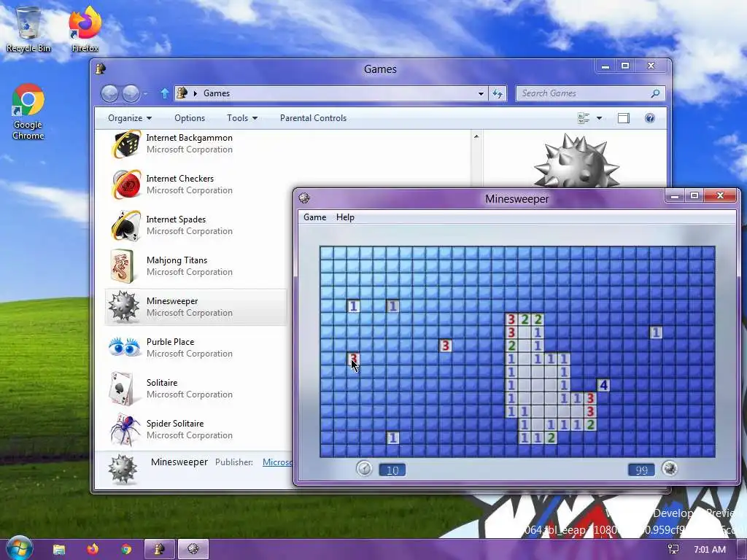Select the Solitaire cards icon
Viewport: 747px width, 560px height.
[x=122, y=389]
